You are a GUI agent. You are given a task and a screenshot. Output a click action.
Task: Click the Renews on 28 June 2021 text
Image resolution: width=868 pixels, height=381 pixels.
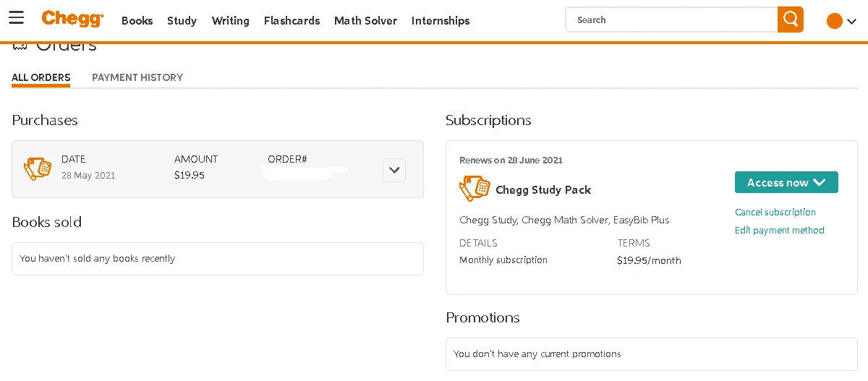tap(511, 160)
